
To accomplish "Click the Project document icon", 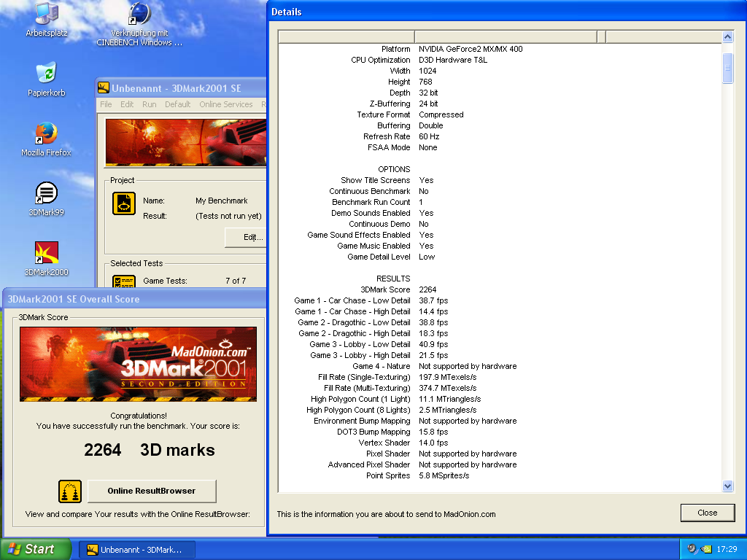I will [x=124, y=203].
